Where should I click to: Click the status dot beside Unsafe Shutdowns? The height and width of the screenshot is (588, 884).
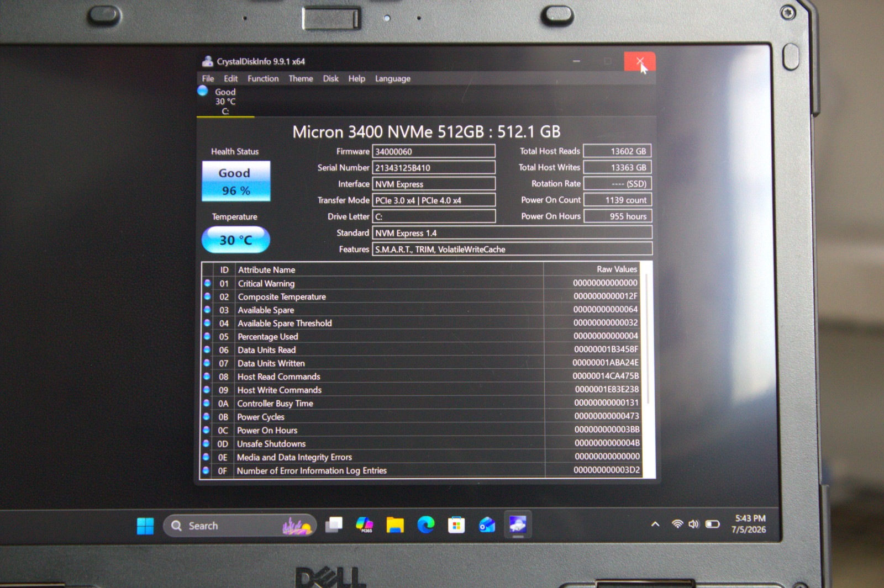[206, 443]
